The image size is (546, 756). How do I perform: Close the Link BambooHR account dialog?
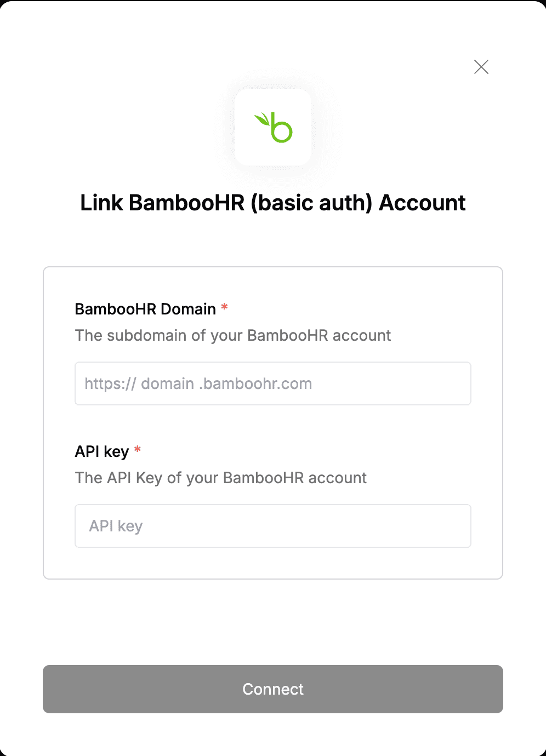click(x=481, y=67)
